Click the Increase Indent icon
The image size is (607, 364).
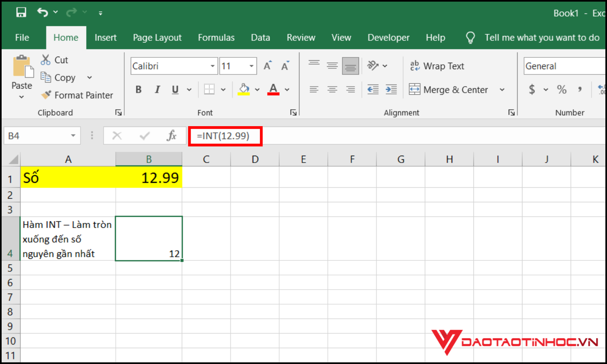391,89
